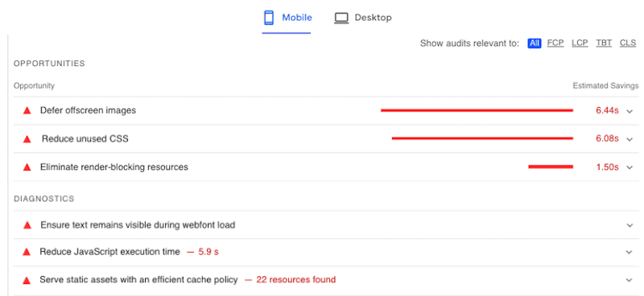This screenshot has height=296, width=644.
Task: Click red warning triangle beside Reduce unused CSS
Action: click(x=27, y=139)
